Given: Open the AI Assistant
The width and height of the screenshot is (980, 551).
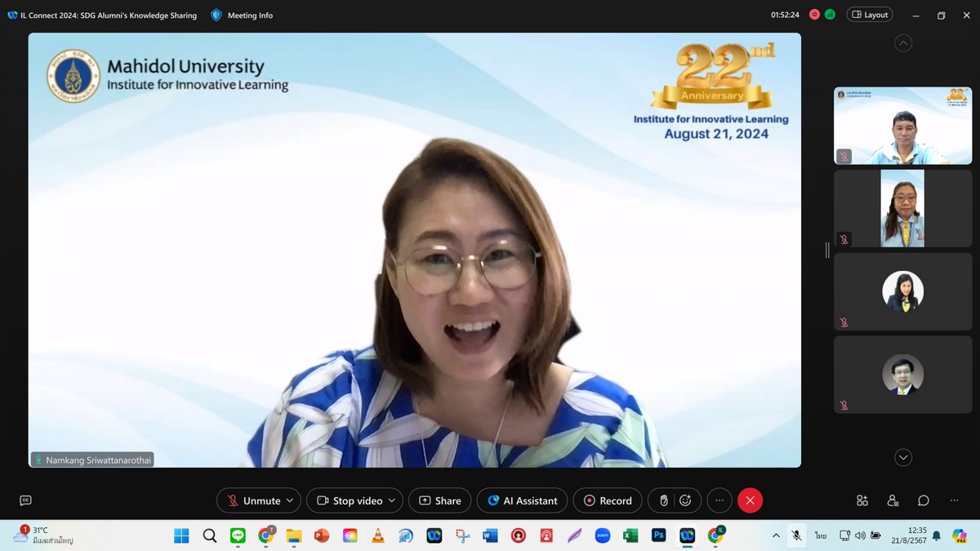Looking at the screenshot, I should (523, 500).
